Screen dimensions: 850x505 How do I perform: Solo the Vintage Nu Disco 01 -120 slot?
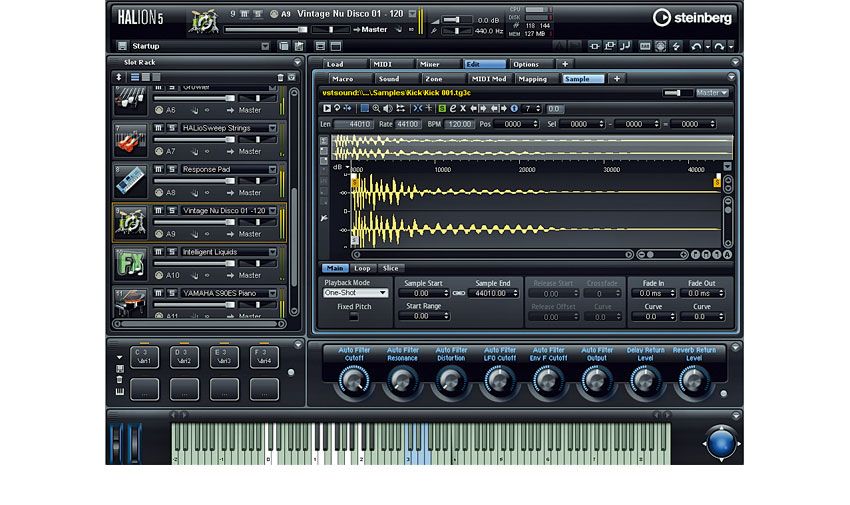point(172,211)
